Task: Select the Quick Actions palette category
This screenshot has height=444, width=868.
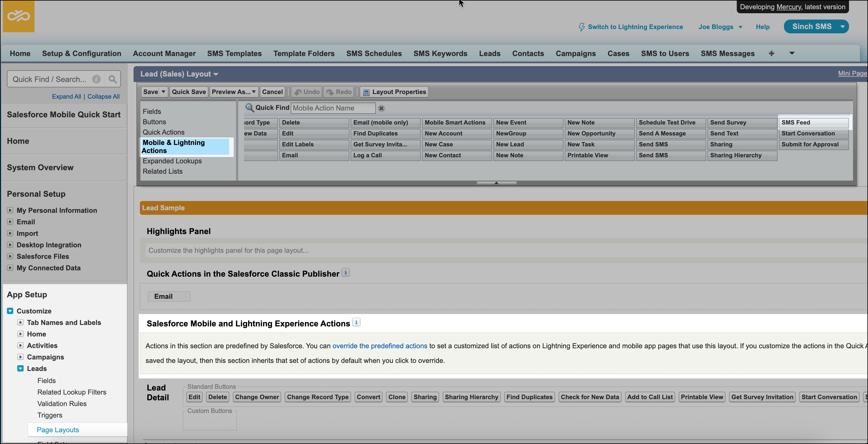Action: [x=163, y=132]
